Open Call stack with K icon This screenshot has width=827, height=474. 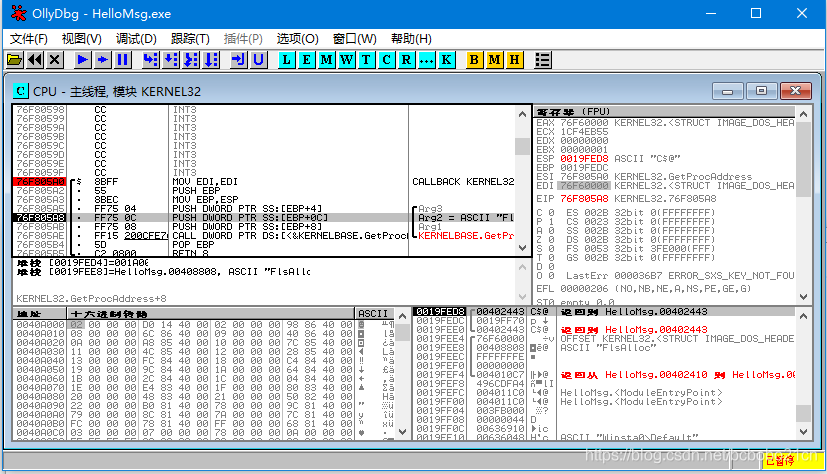click(446, 60)
